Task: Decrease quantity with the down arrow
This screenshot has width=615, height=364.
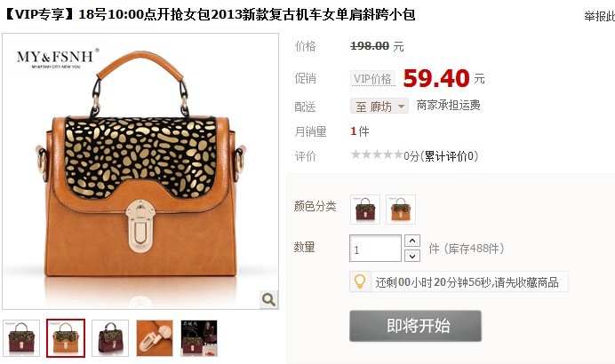Action: 412,256
